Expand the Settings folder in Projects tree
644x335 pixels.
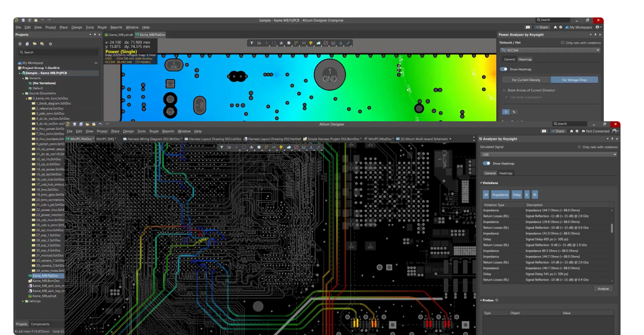[x=23, y=301]
